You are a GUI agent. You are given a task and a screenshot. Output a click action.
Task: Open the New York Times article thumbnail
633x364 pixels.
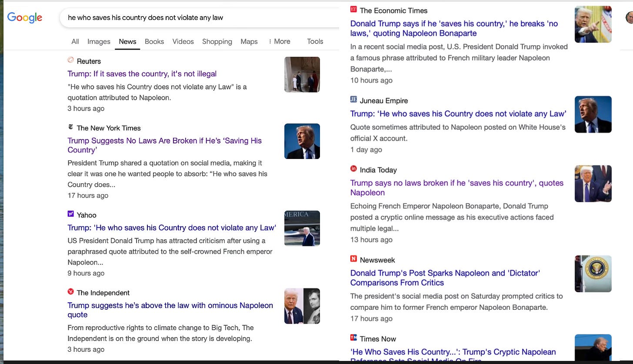coord(302,141)
